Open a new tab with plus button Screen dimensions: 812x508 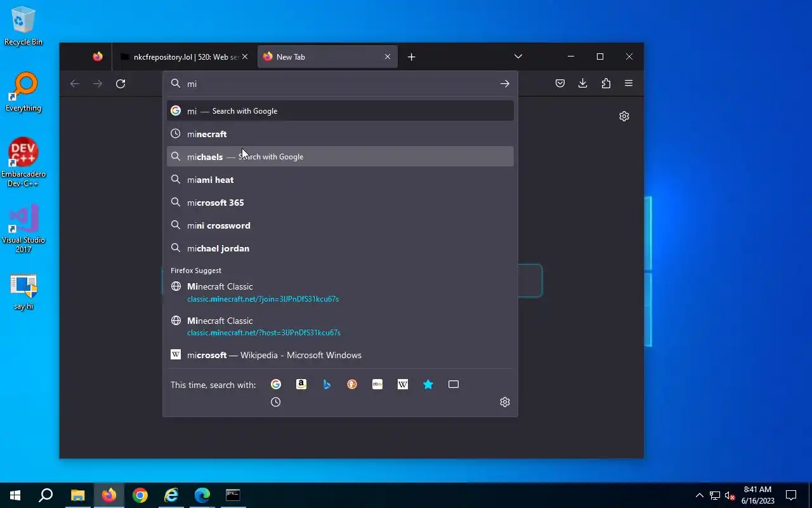(x=412, y=57)
